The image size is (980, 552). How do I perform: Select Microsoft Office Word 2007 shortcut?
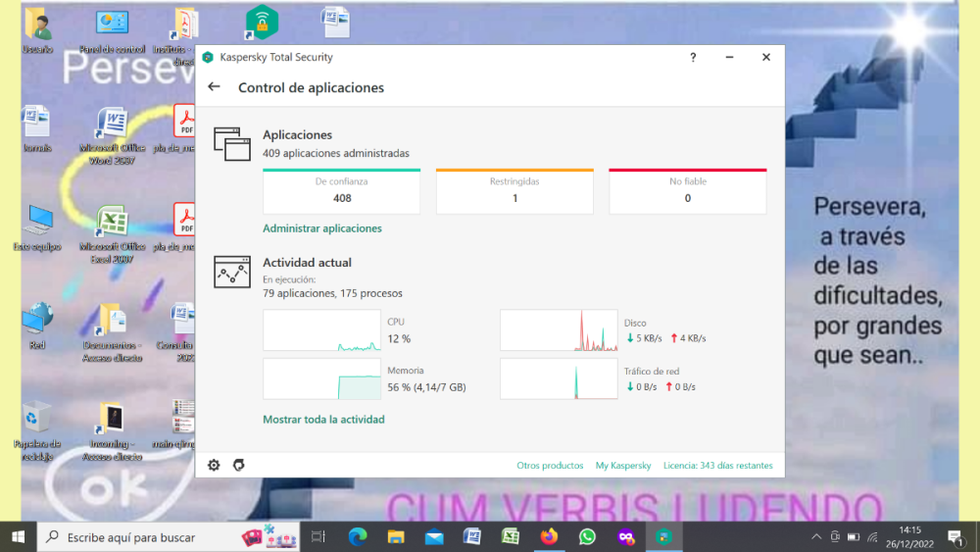(113, 135)
